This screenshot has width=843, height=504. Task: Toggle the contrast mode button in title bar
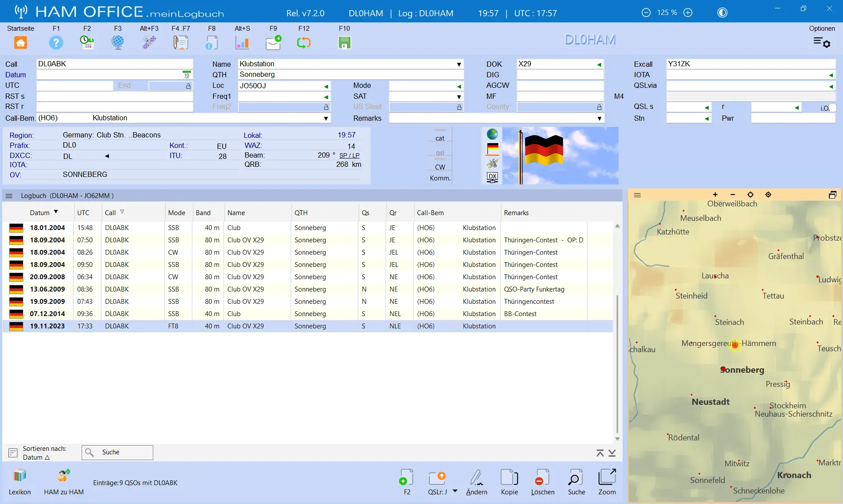point(722,13)
